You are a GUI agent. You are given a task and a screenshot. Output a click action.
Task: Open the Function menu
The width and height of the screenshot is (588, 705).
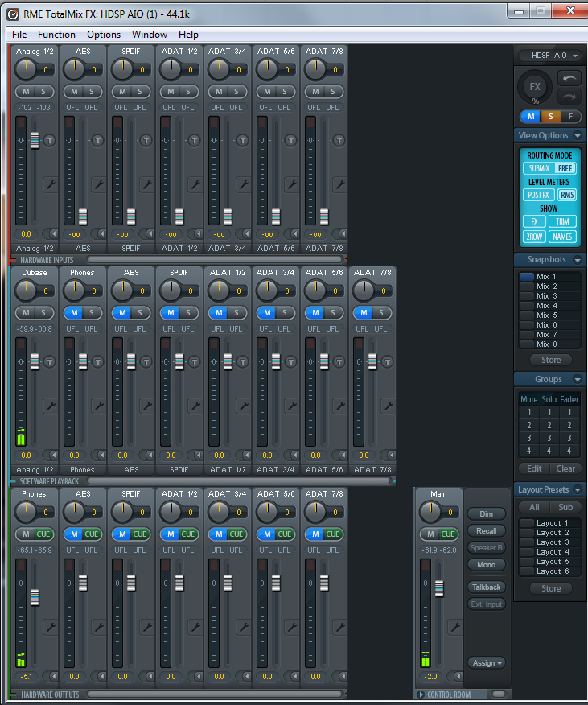tap(56, 35)
